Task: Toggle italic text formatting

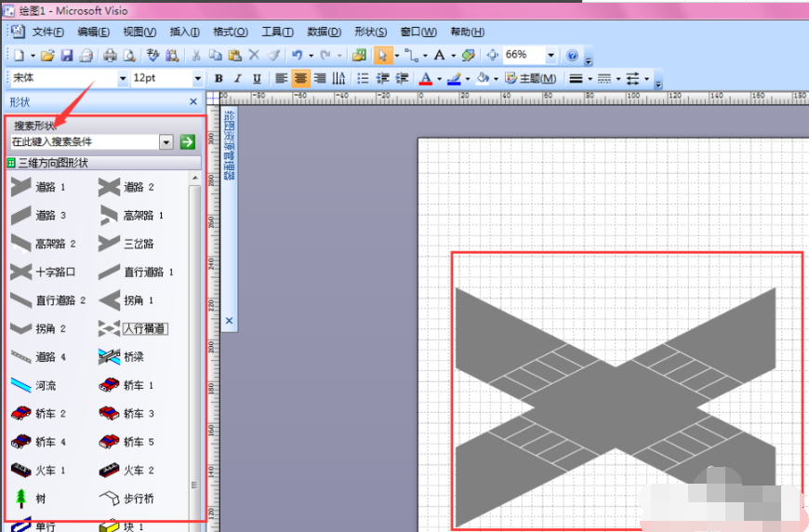Action: pos(237,79)
